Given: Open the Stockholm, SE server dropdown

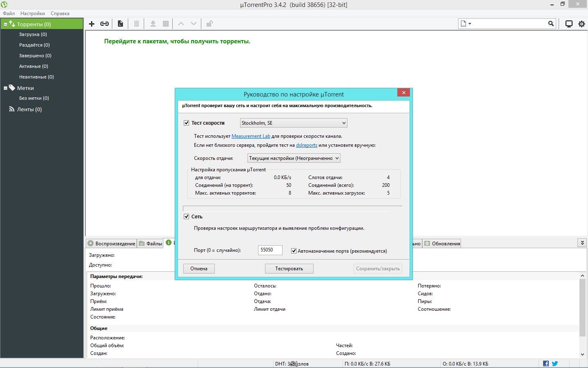Looking at the screenshot, I should click(294, 123).
